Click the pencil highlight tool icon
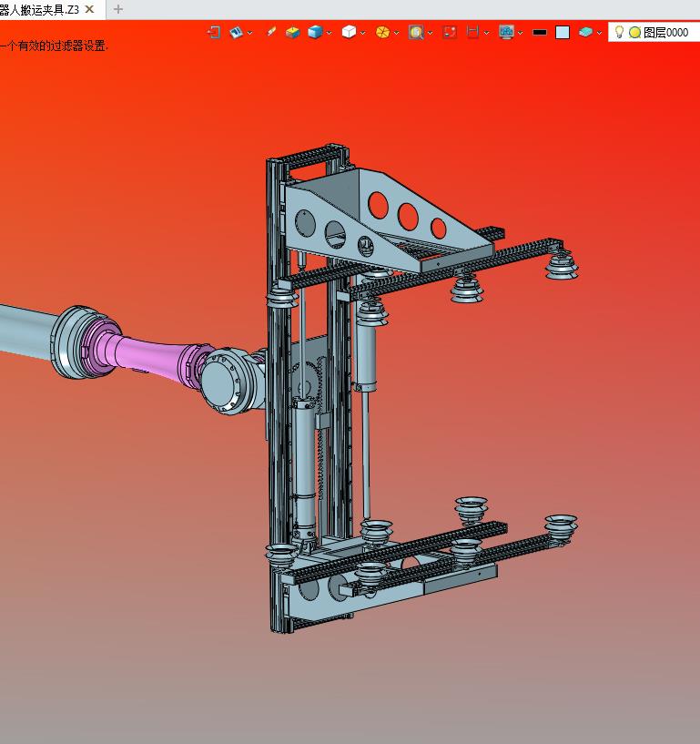The width and height of the screenshot is (700, 744). point(271,32)
